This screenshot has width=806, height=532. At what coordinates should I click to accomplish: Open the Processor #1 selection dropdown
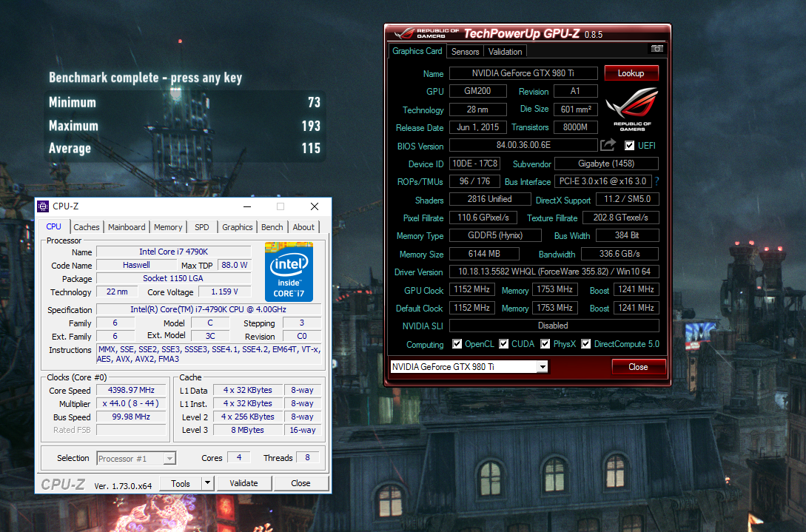(169, 458)
